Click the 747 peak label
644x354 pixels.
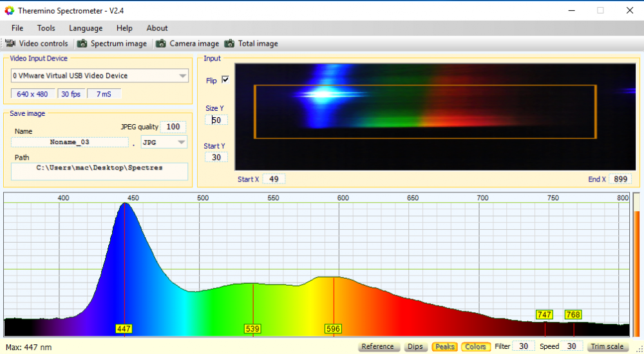[x=544, y=315]
